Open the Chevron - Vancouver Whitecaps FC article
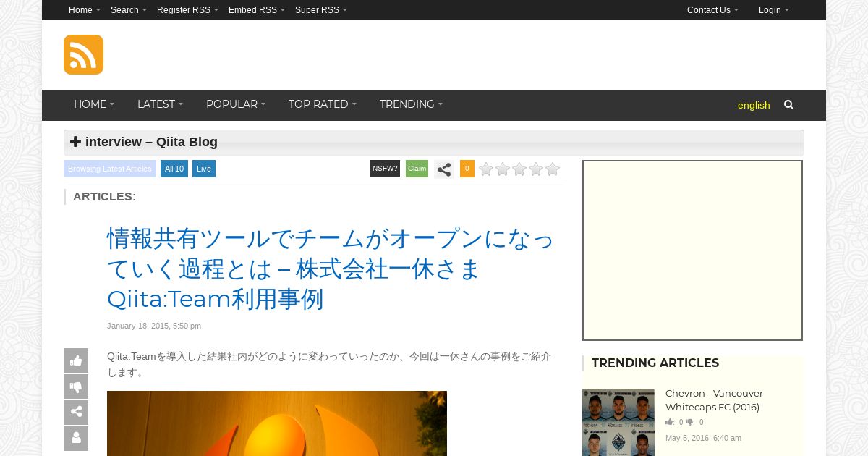The width and height of the screenshot is (868, 456). tap(714, 400)
